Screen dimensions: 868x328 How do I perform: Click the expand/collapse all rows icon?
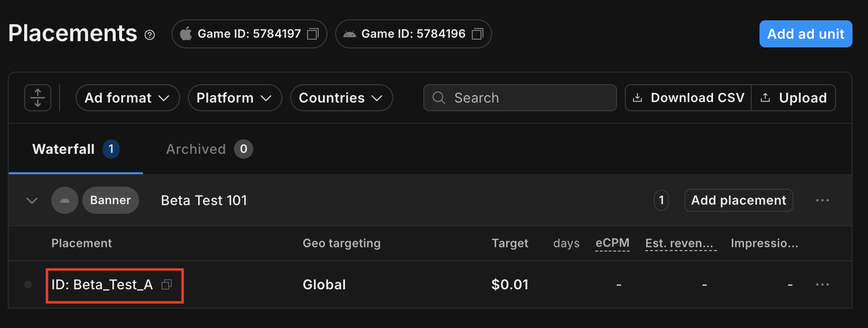(x=38, y=98)
